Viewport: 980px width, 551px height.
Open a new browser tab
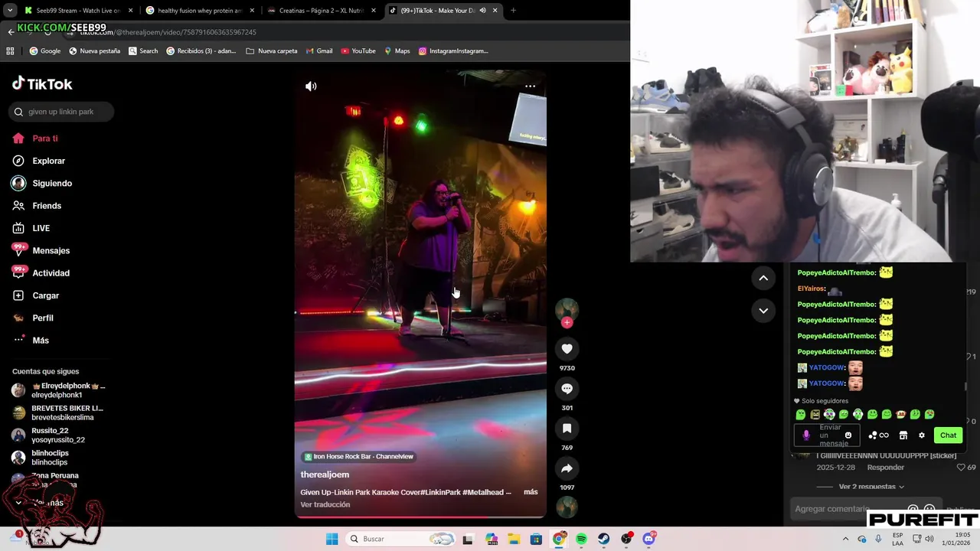coord(513,11)
